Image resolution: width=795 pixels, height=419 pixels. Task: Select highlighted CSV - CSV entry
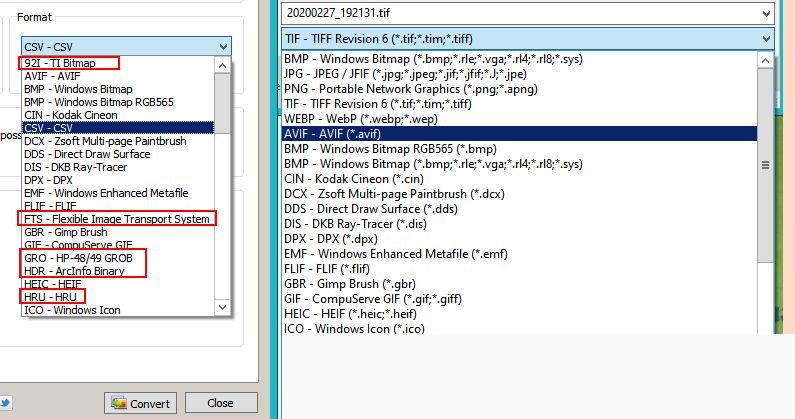118,128
